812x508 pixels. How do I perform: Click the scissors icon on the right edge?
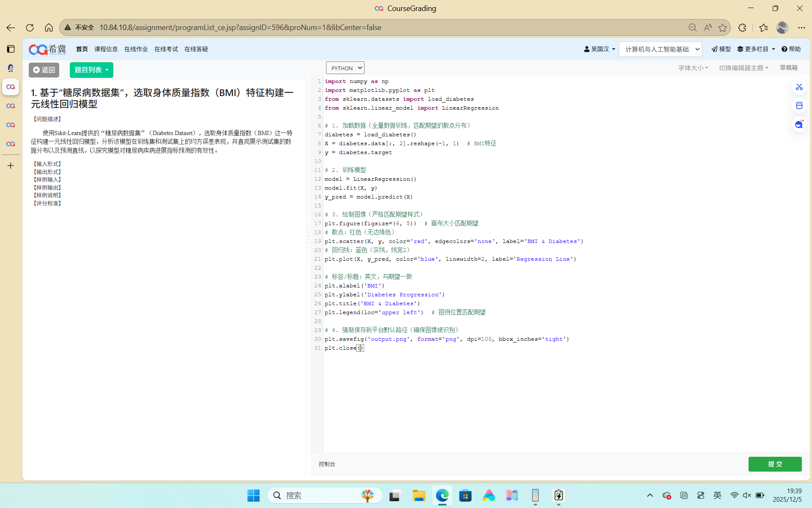(799, 87)
